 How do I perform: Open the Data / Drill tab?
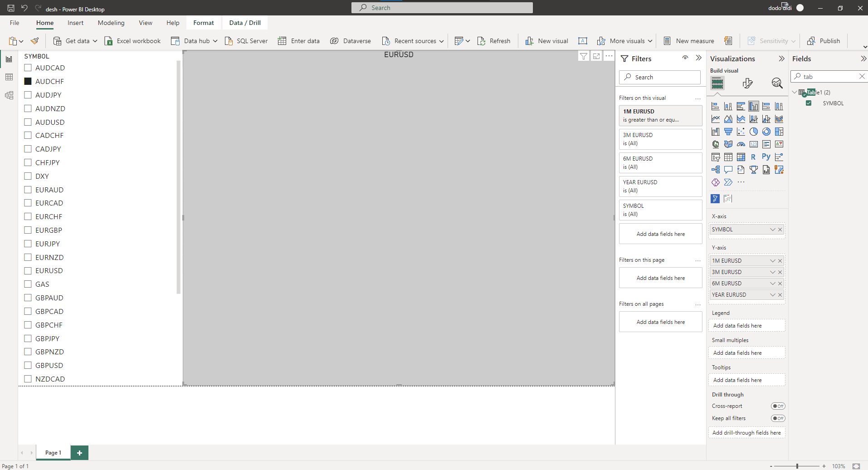(x=245, y=23)
